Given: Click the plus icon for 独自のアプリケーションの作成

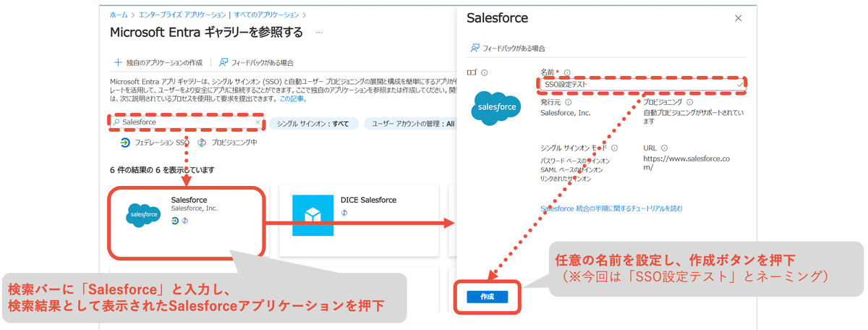Looking at the screenshot, I should [x=118, y=62].
